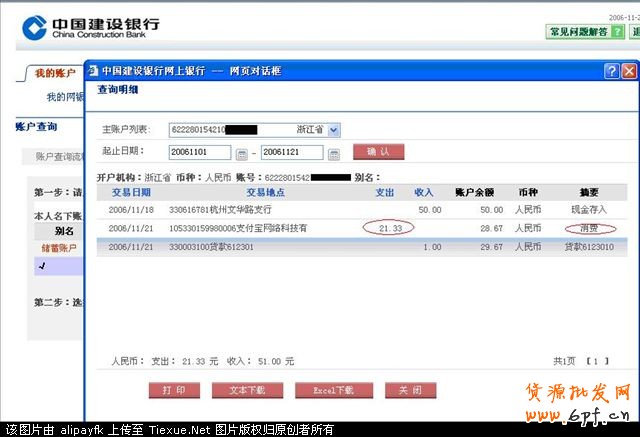Click the Excel下载 download button
Image resolution: width=640 pixels, height=437 pixels.
coord(333,390)
